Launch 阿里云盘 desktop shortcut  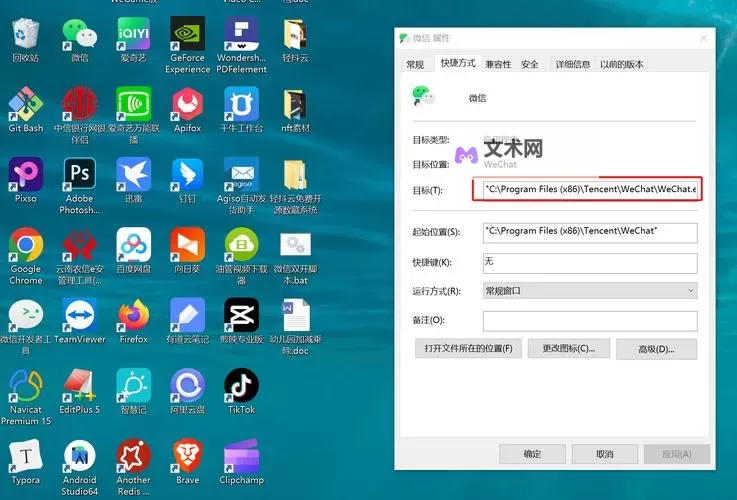[187, 386]
